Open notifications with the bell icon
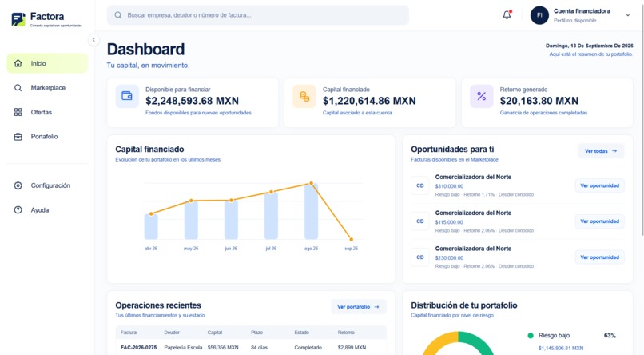The width and height of the screenshot is (644, 355). pos(507,14)
